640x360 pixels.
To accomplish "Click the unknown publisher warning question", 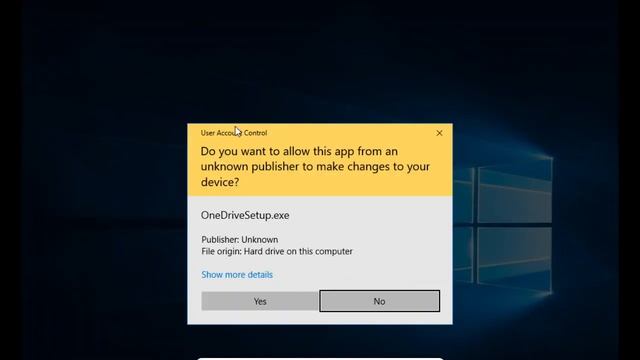I will (315, 167).
